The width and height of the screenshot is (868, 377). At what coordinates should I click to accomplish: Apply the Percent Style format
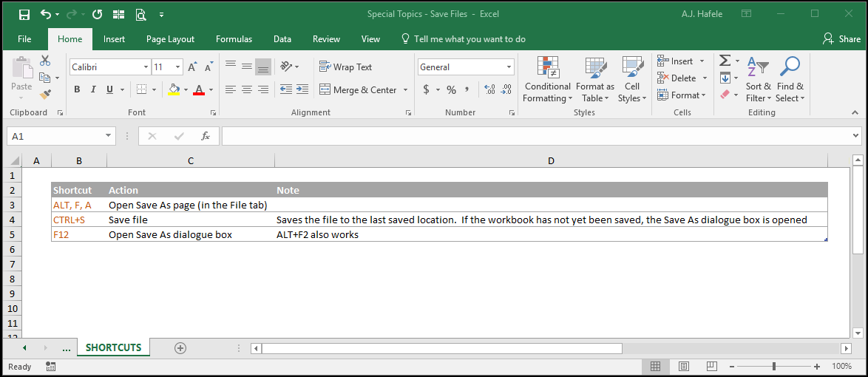click(451, 89)
